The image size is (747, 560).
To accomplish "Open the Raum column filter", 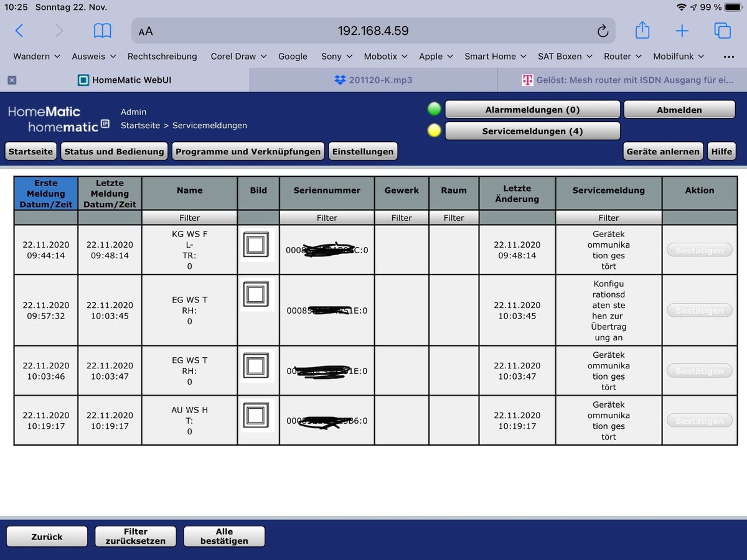I will pyautogui.click(x=454, y=218).
